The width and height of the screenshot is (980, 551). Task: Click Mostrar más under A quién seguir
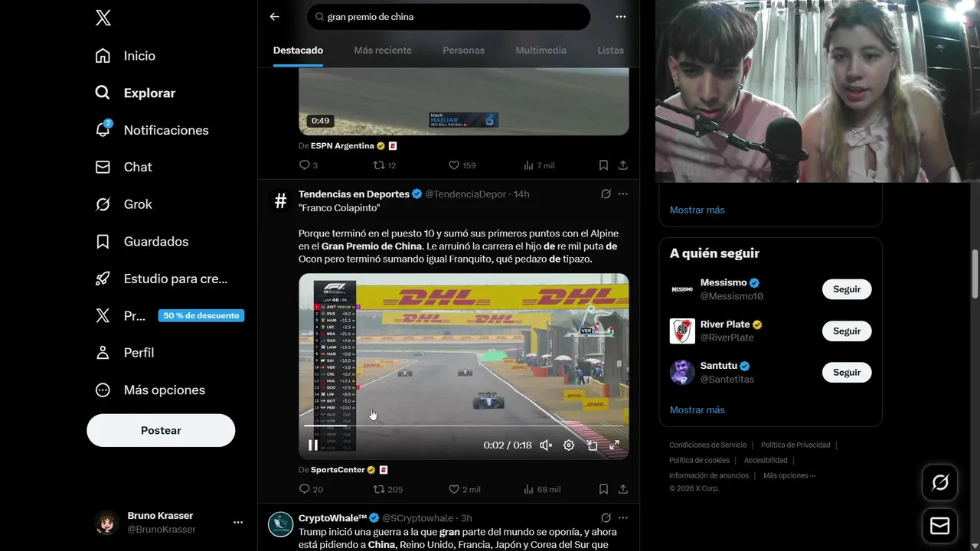[x=697, y=410]
